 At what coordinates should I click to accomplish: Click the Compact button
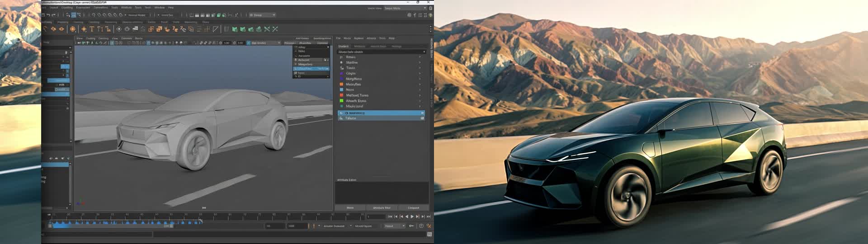[413, 208]
